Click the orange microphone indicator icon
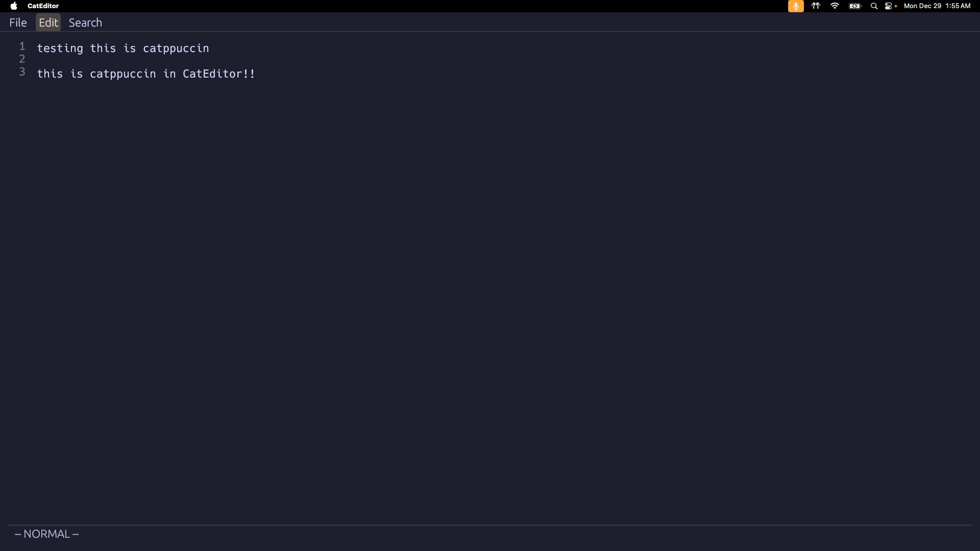The width and height of the screenshot is (980, 551). [x=795, y=6]
